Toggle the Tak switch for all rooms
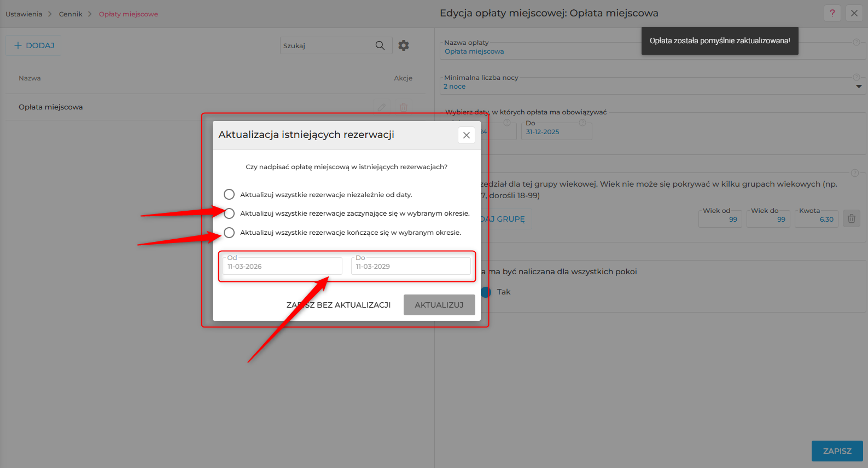The image size is (868, 468). pyautogui.click(x=486, y=292)
